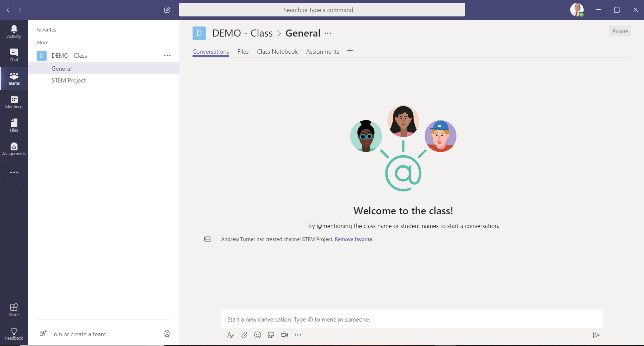Click the Welcome to the class heading
Image resolution: width=644 pixels, height=346 pixels.
click(403, 211)
